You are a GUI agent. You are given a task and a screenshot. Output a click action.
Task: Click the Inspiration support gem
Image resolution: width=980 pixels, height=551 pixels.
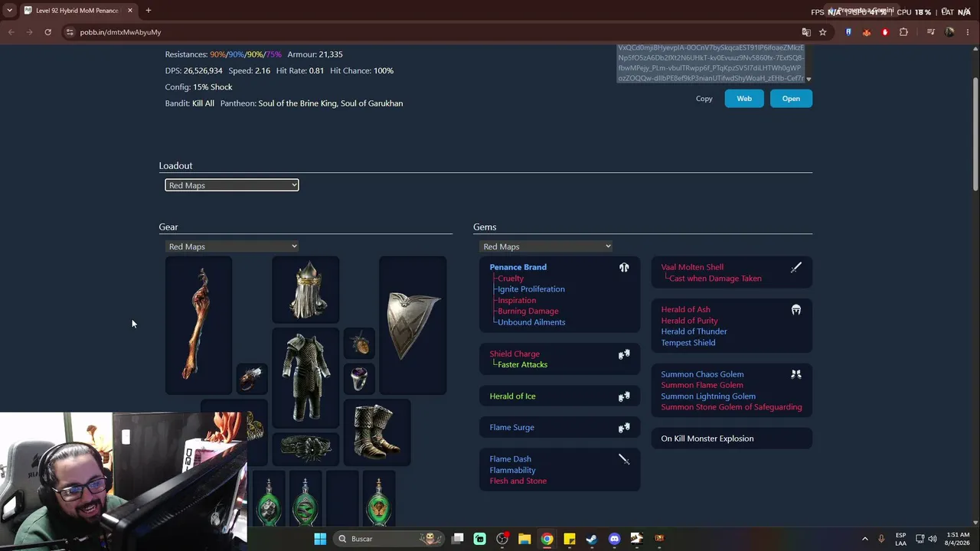point(517,301)
